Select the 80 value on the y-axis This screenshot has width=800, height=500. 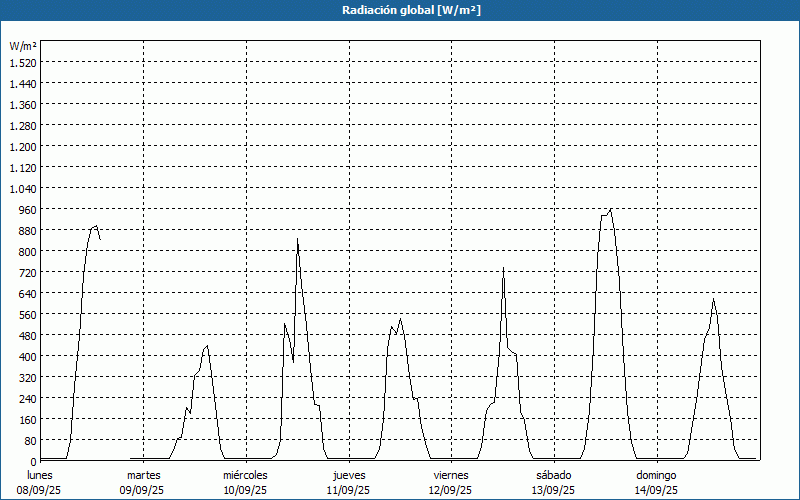[29, 440]
